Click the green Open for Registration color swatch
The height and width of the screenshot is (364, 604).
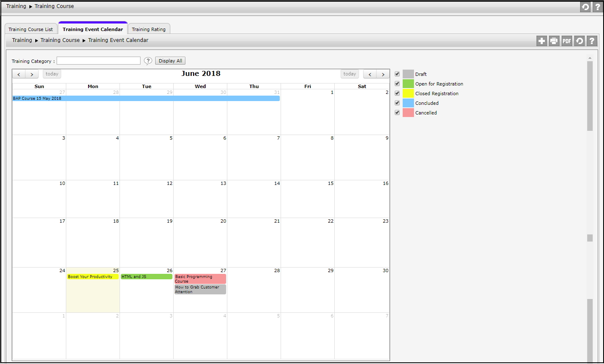(x=408, y=83)
